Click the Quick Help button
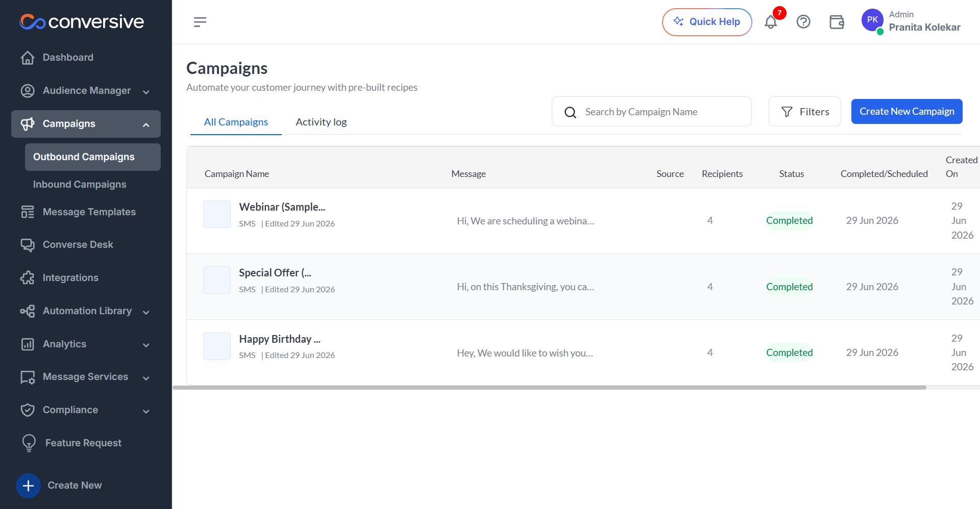This screenshot has height=509, width=980. click(707, 22)
